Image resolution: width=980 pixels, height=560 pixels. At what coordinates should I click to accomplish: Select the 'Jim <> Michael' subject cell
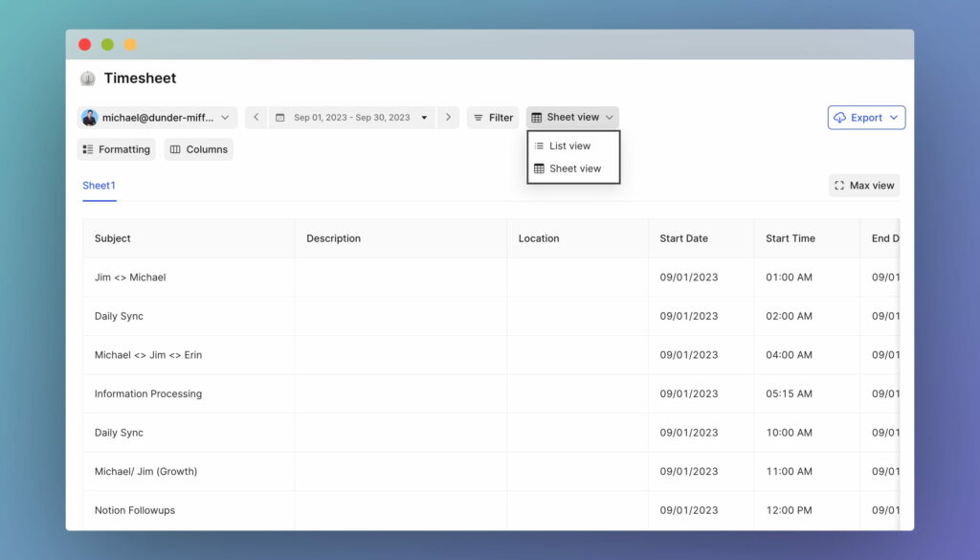click(189, 278)
